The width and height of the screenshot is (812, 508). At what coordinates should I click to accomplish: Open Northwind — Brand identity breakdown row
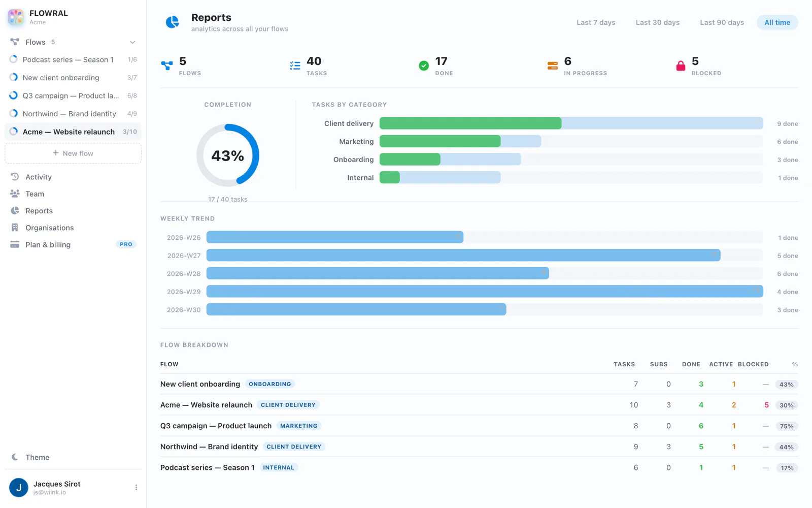pos(479,447)
